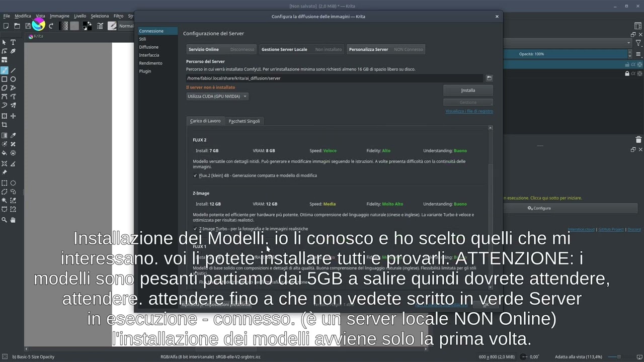The image size is (644, 362).
Task: Select the Polyline tool
Action: click(x=13, y=87)
